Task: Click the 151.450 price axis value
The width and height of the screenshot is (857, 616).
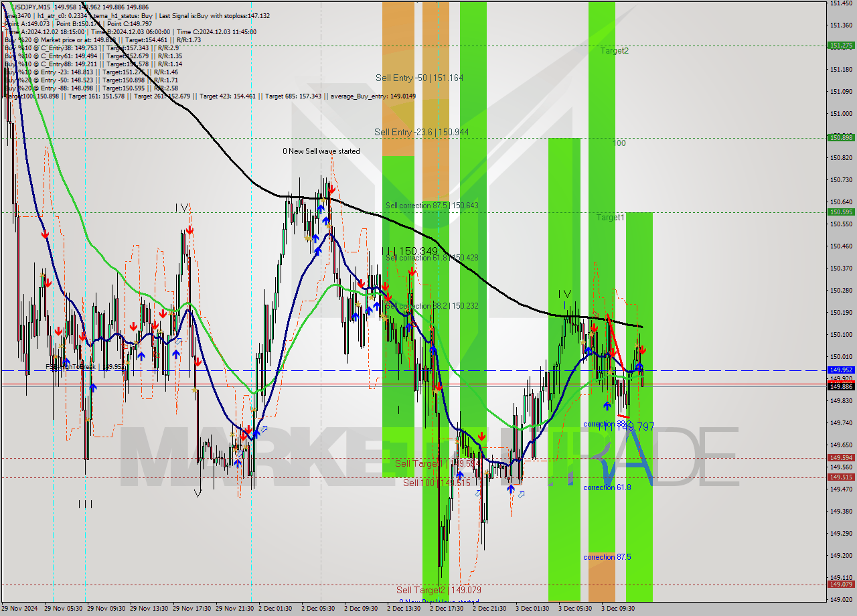Action: pos(841,3)
